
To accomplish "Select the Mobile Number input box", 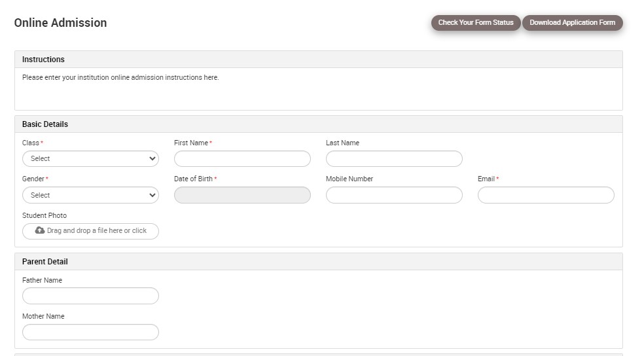I will pos(394,195).
